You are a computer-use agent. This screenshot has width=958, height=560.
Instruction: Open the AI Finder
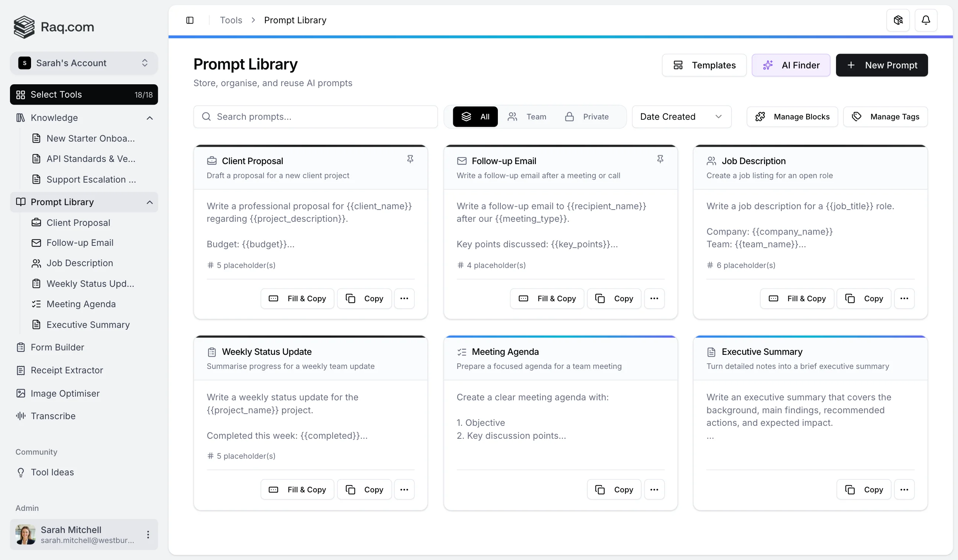point(791,65)
